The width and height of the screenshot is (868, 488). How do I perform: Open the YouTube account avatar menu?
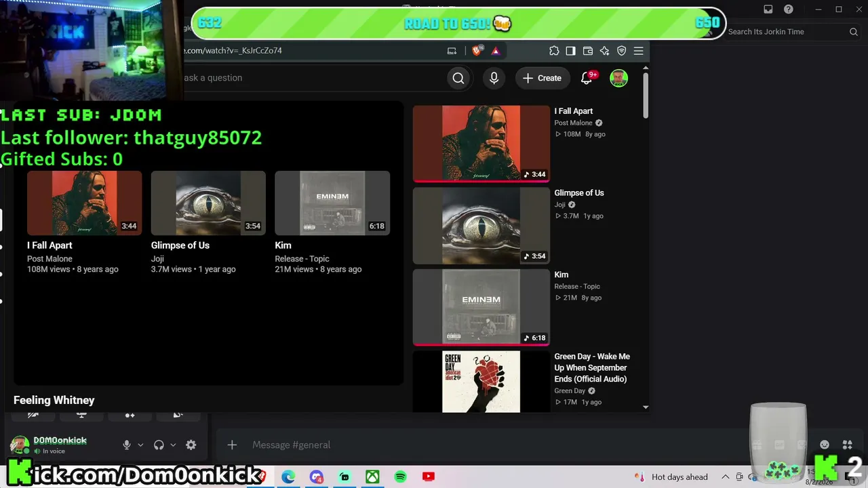coord(618,78)
